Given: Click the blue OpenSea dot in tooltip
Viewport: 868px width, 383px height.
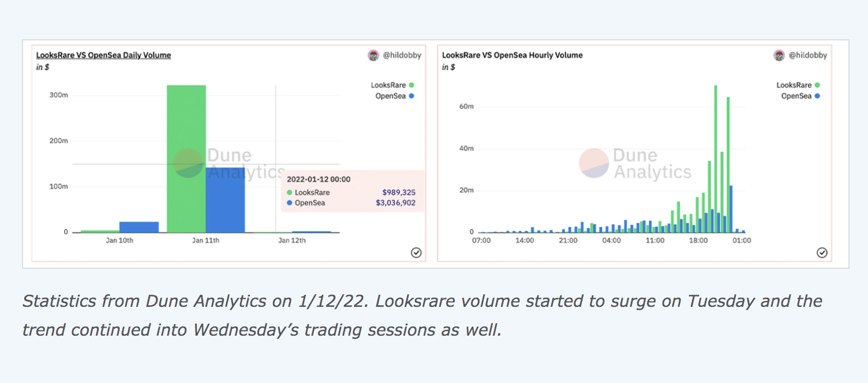Looking at the screenshot, I should 289,203.
